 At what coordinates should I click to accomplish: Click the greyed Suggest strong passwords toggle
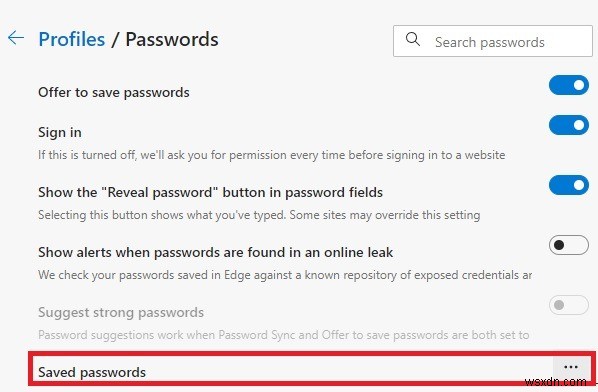(569, 305)
